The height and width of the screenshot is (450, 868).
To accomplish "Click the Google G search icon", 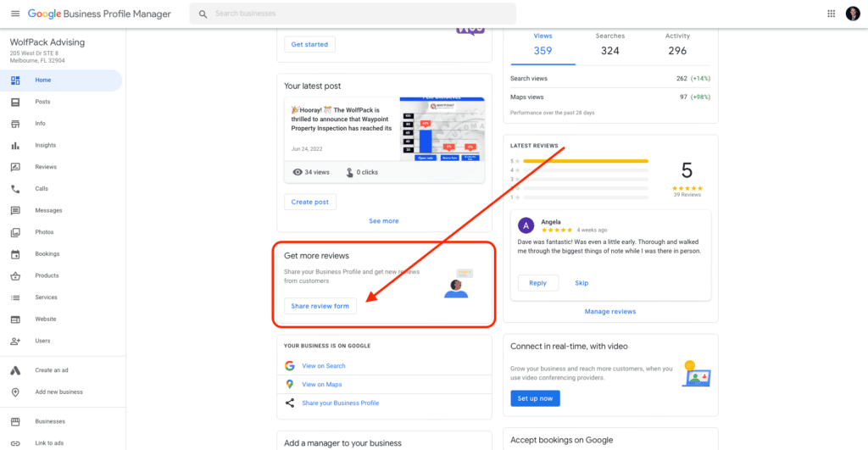I will pyautogui.click(x=290, y=366).
